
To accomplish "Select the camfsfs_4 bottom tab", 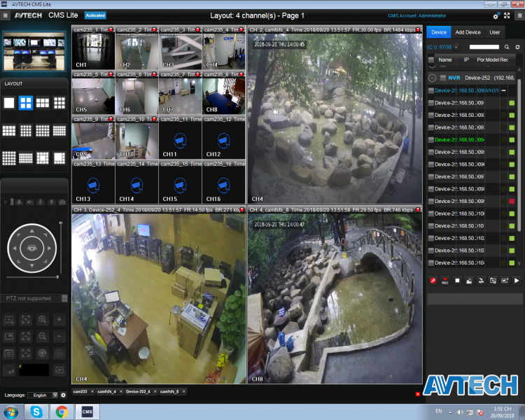I will click(106, 391).
